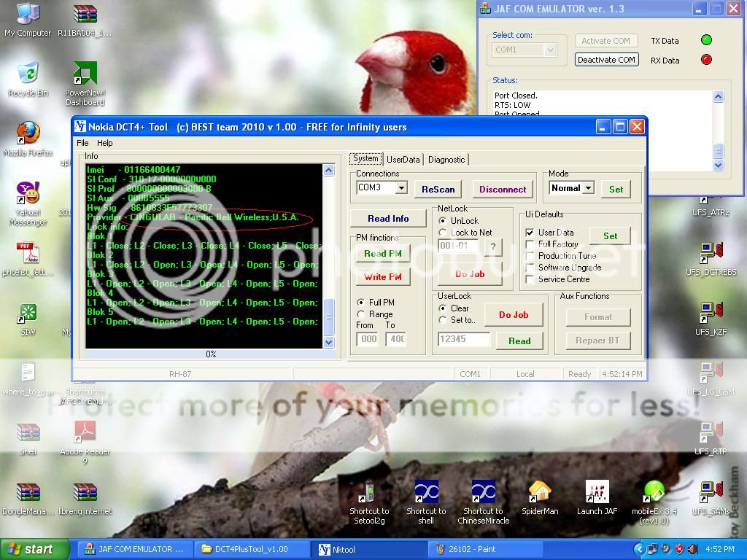The image size is (747, 560).
Task: Select the Range radio option
Action: point(361,314)
